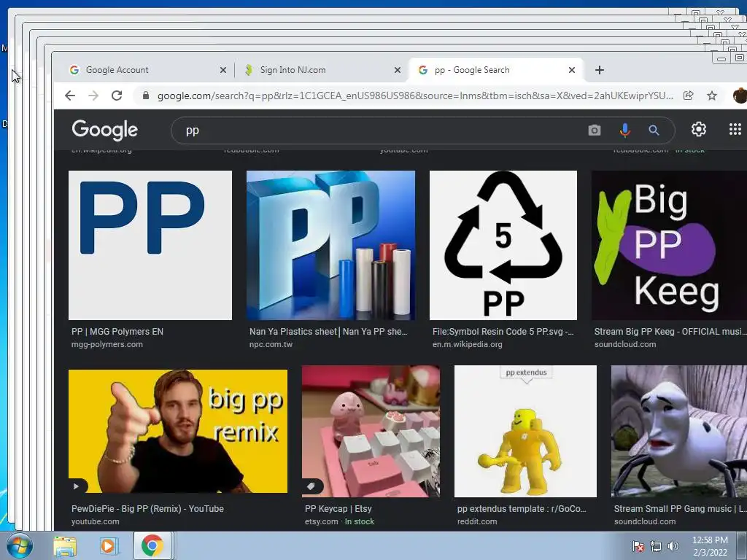The width and height of the screenshot is (747, 560).
Task: Click 'PP Keycap | Etsy' title
Action: coord(338,508)
